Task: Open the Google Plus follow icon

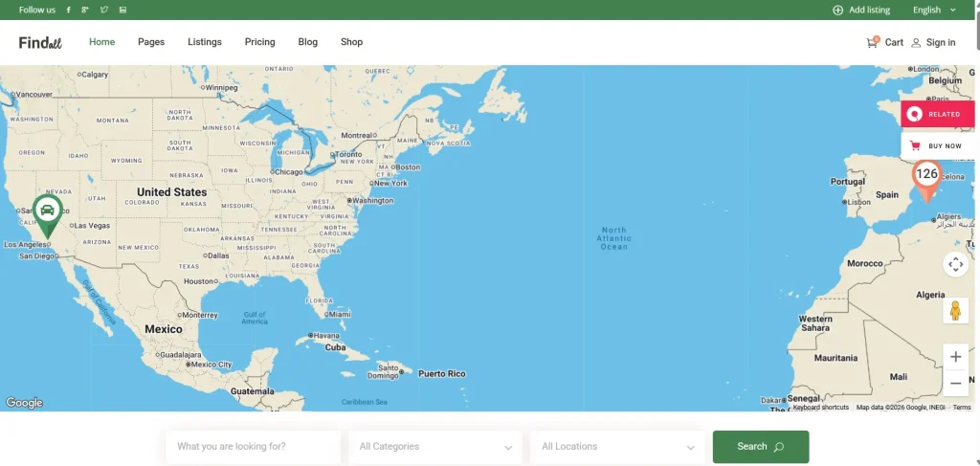Action: (x=85, y=10)
